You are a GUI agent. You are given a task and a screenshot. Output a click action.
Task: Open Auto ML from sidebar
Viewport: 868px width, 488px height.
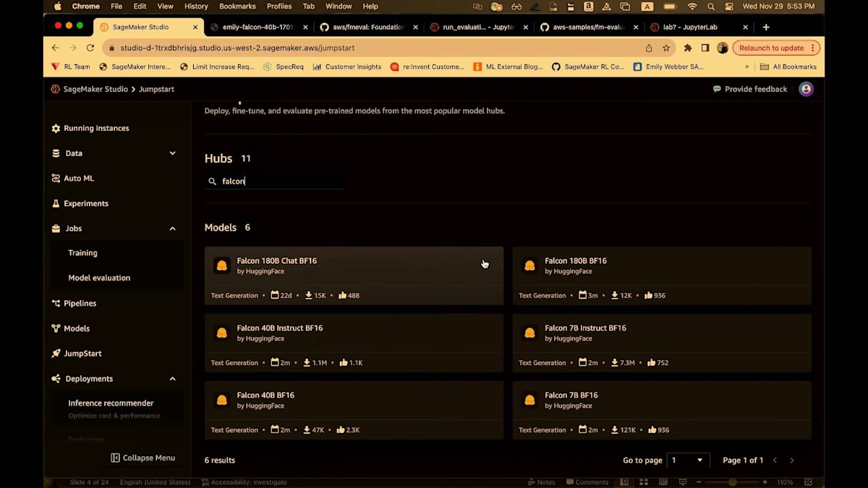click(72, 178)
